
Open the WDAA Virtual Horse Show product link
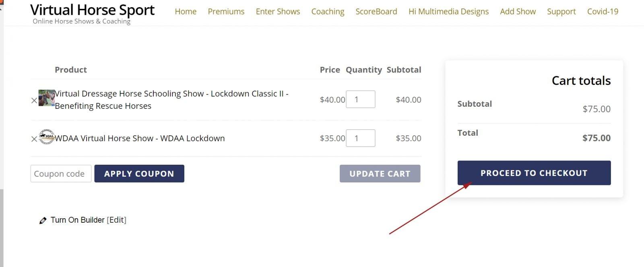pos(140,138)
